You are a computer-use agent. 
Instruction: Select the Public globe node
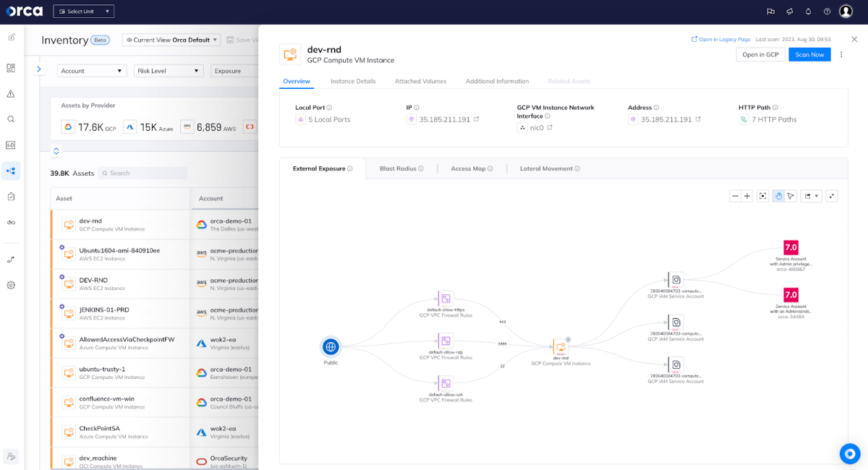[331, 347]
